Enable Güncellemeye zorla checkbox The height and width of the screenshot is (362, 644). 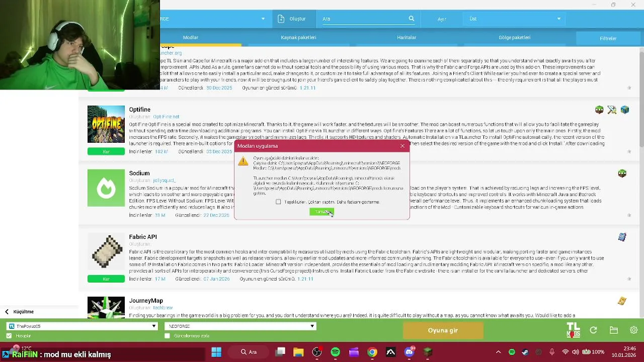click(x=167, y=336)
